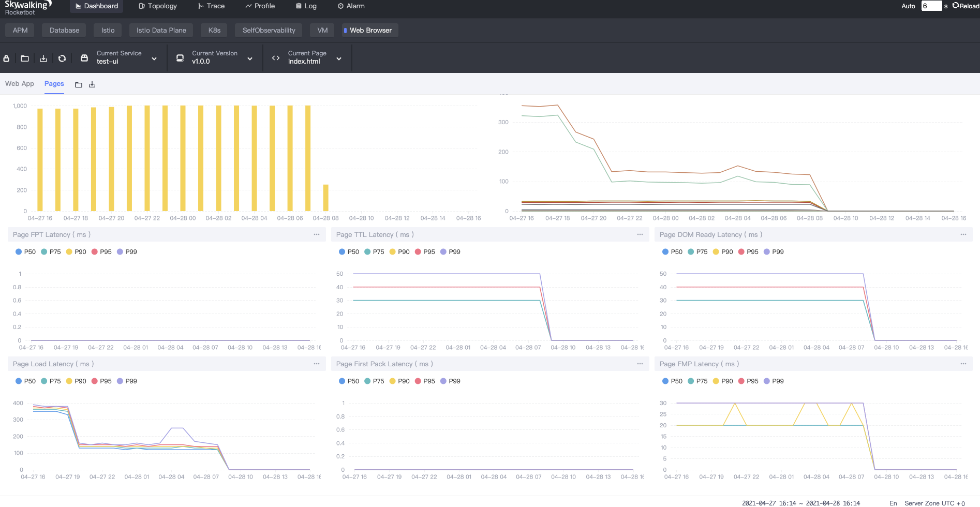
Task: Expand the Current Version v1.0.0 dropdown
Action: point(250,59)
